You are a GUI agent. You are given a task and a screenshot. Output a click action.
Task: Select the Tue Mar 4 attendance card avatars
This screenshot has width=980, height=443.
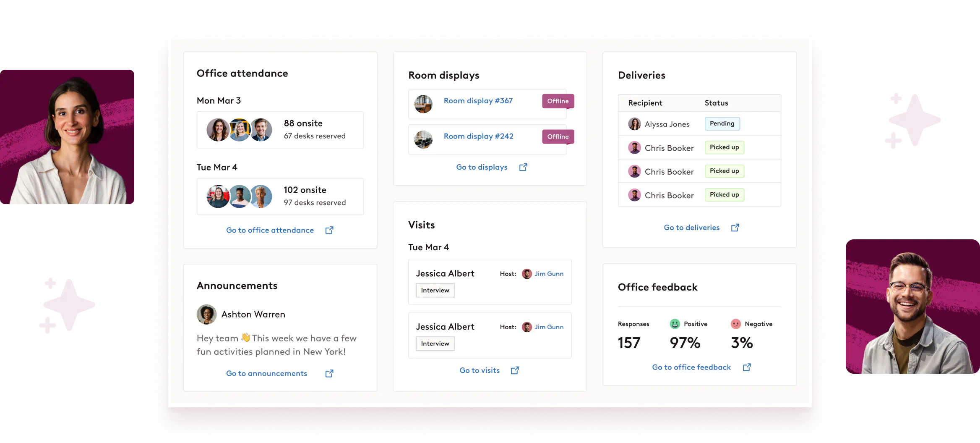click(x=239, y=197)
